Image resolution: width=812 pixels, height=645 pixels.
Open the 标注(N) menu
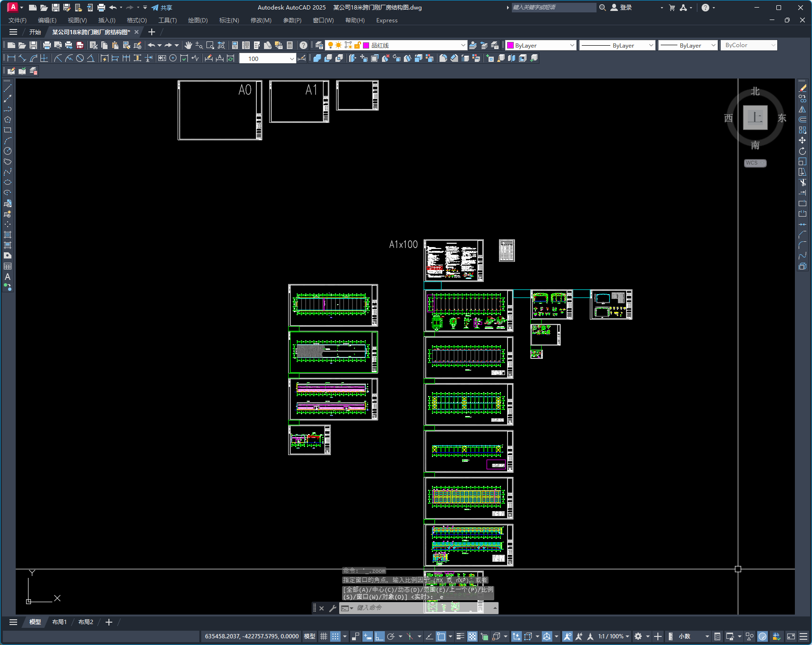(229, 20)
